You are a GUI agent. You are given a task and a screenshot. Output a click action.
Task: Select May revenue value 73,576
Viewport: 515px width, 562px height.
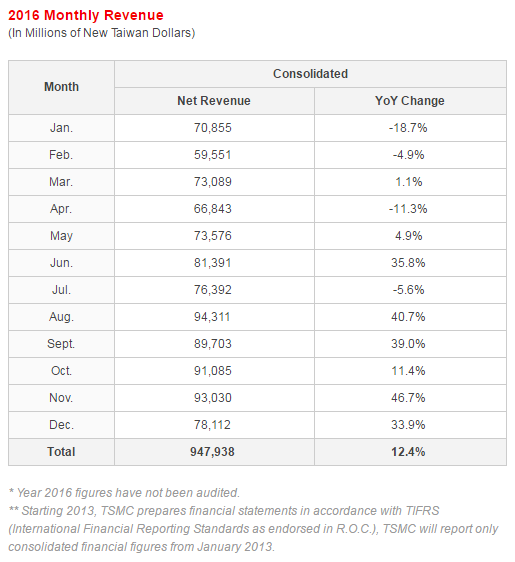(213, 236)
